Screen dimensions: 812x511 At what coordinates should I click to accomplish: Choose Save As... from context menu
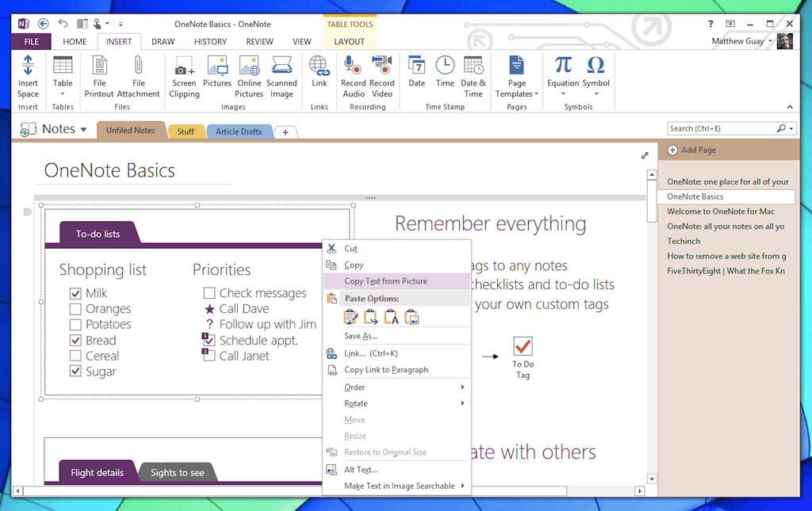pyautogui.click(x=396, y=336)
